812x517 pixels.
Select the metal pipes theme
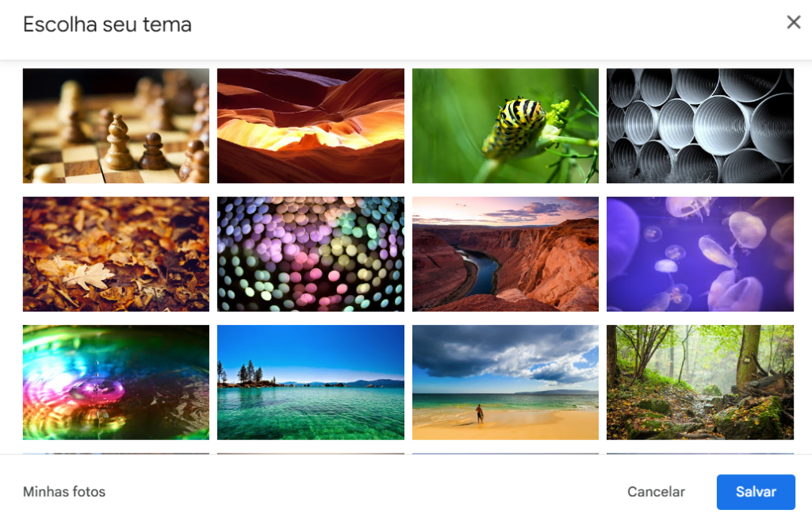(700, 126)
